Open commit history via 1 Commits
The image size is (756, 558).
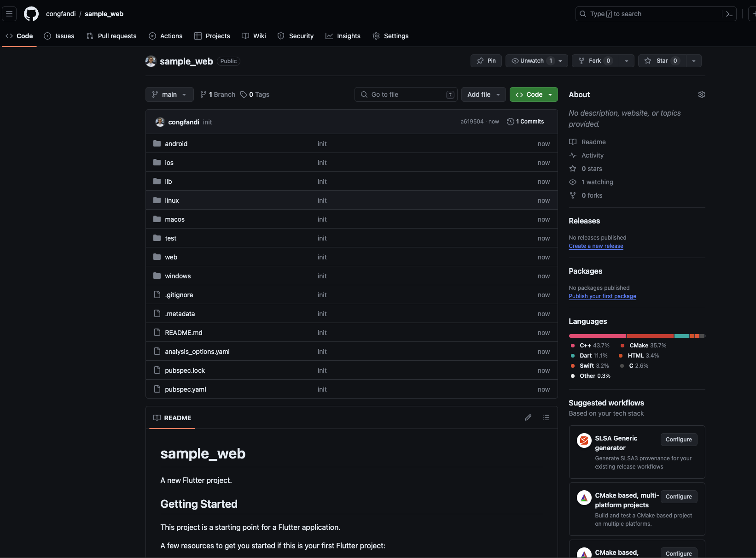525,122
